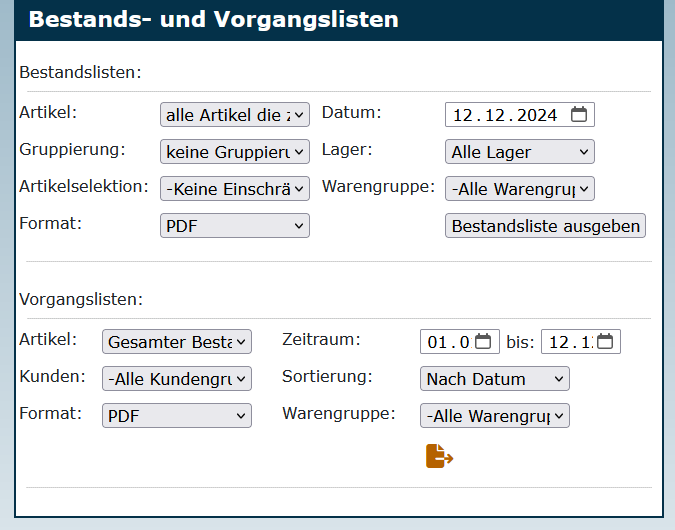Open calendar picker for Bestandslisten Datum
675x530 pixels.
pos(579,115)
